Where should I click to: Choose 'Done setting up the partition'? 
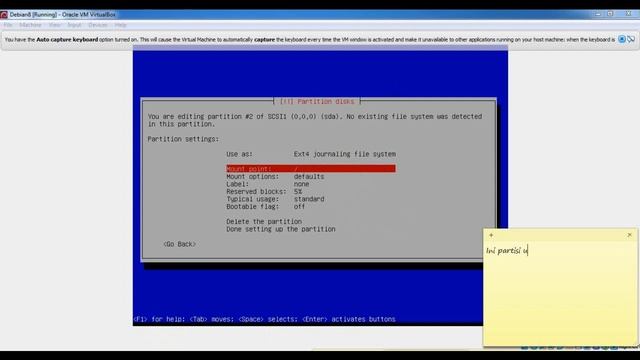pos(281,229)
